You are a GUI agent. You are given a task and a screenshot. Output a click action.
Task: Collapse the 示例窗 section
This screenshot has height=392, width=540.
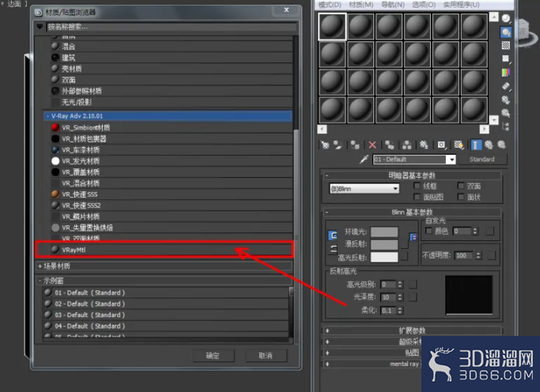[40, 281]
